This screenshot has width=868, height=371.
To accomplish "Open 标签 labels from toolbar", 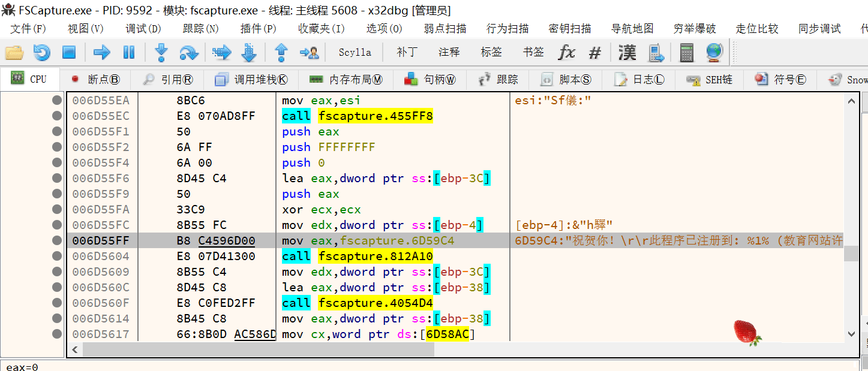I will 491,52.
